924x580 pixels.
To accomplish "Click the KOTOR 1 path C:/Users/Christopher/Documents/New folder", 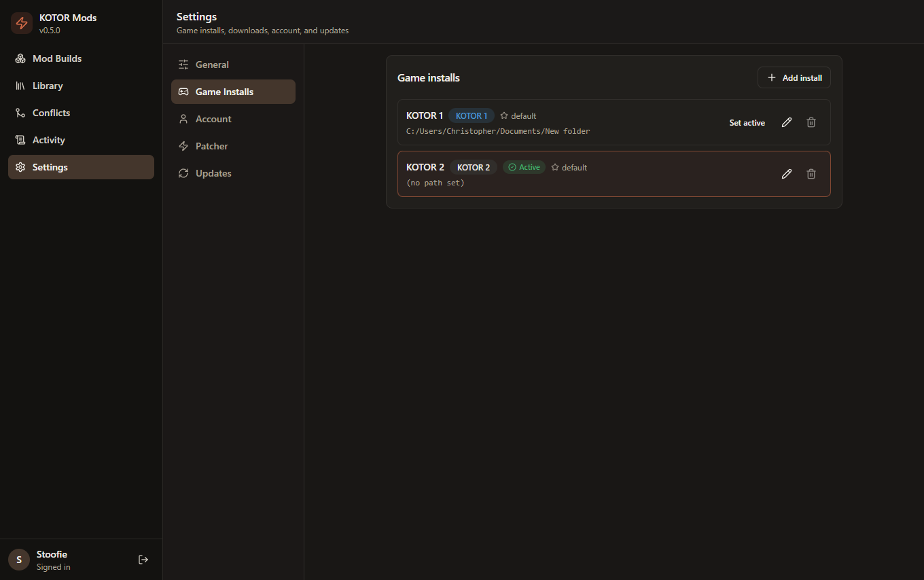I will tap(498, 131).
